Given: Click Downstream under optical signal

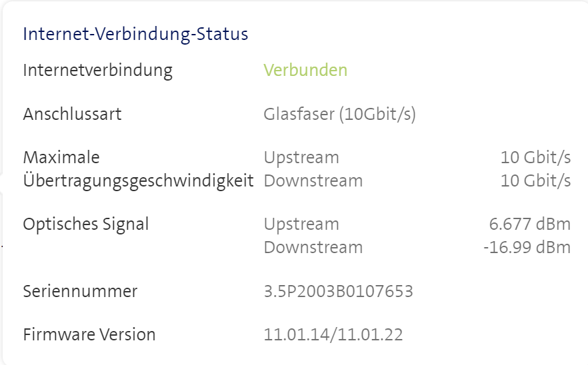Looking at the screenshot, I should tap(313, 248).
